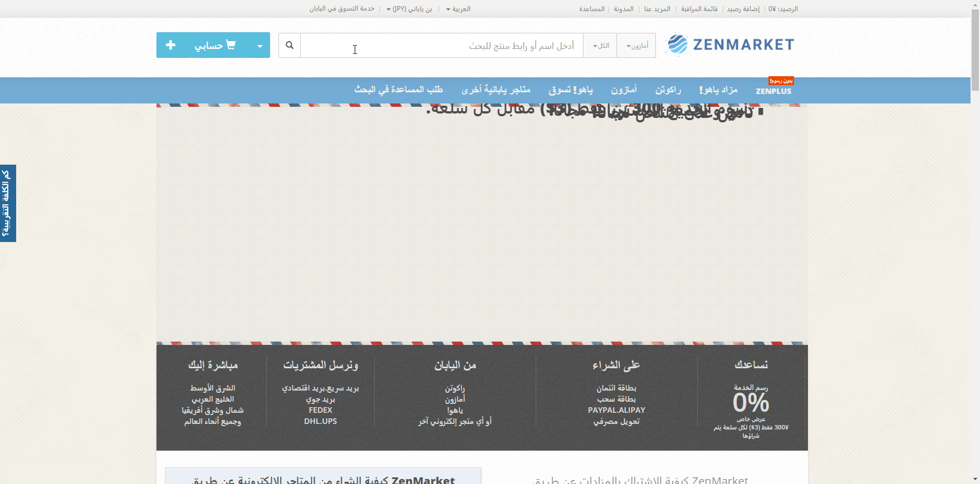Open قائمة المراقبة watchlist link
980x484 pixels.
pyautogui.click(x=699, y=9)
